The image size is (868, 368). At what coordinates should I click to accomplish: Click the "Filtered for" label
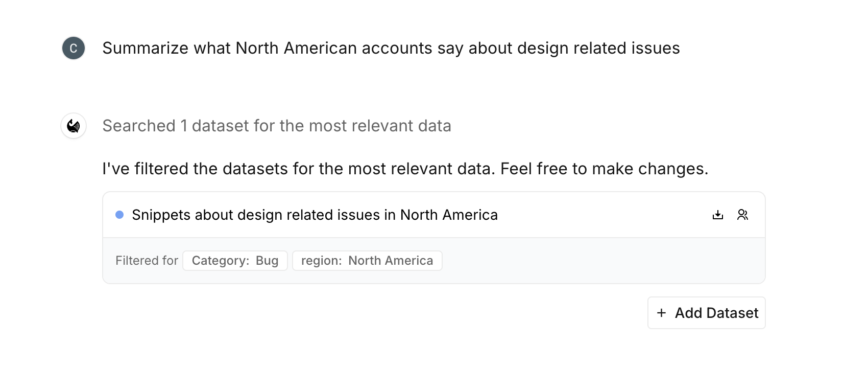(147, 261)
